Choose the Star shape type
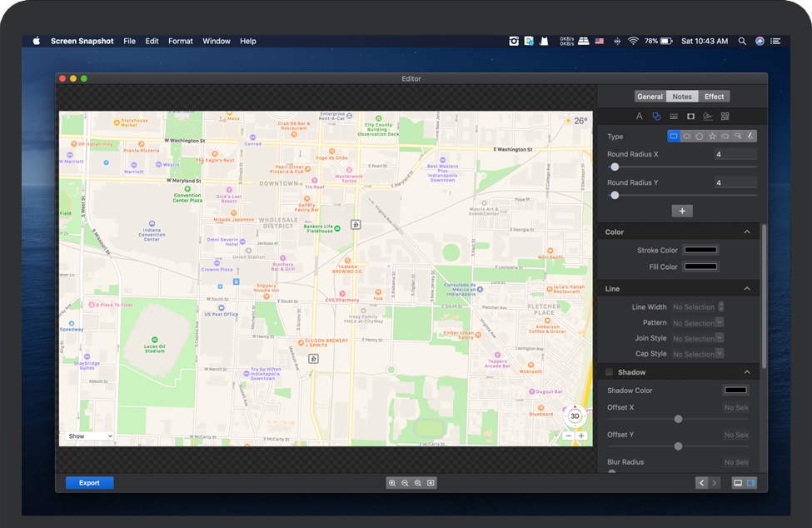Screen dimensions: 812x528 [x=712, y=136]
